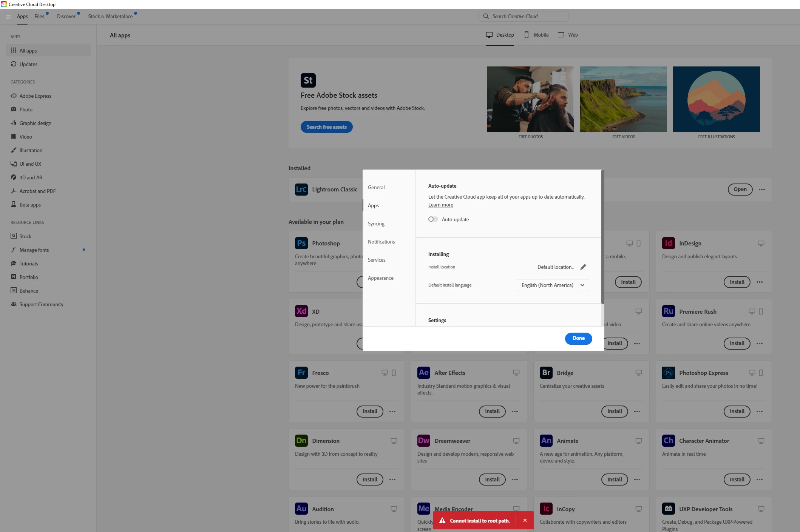This screenshot has height=532, width=800.
Task: Switch to the Mobile apps tab
Action: pyautogui.click(x=536, y=35)
